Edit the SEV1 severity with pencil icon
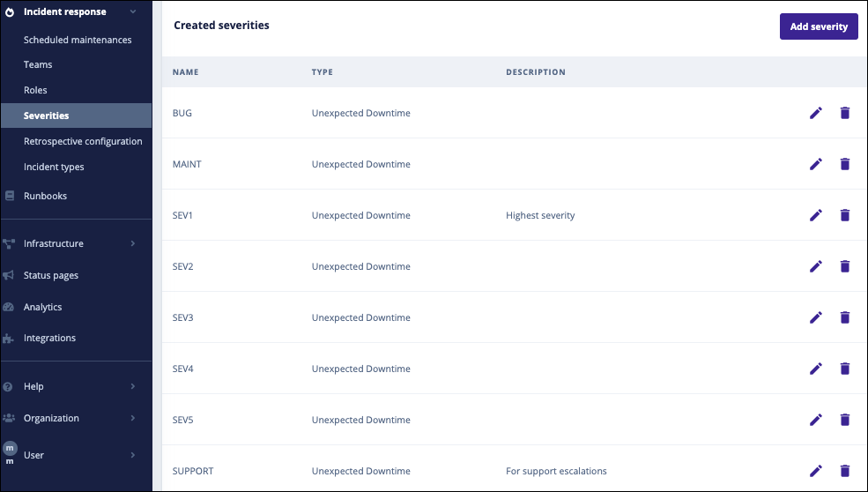This screenshot has width=868, height=492. pos(815,215)
